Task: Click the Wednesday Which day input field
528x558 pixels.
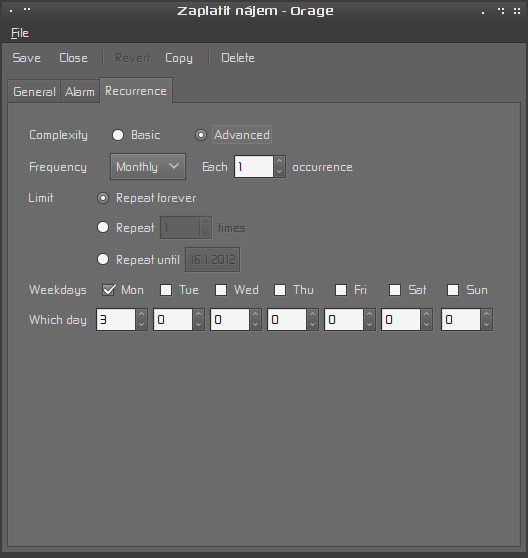Action: pos(230,320)
